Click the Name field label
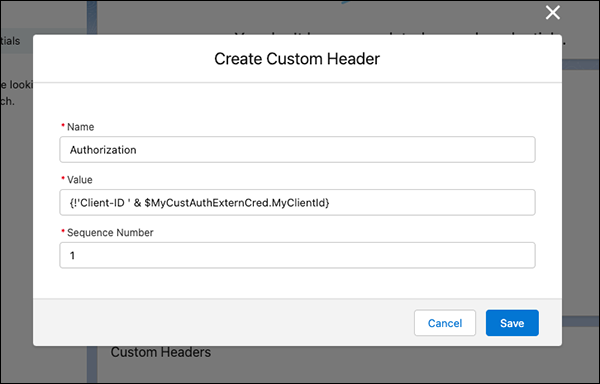 click(80, 127)
